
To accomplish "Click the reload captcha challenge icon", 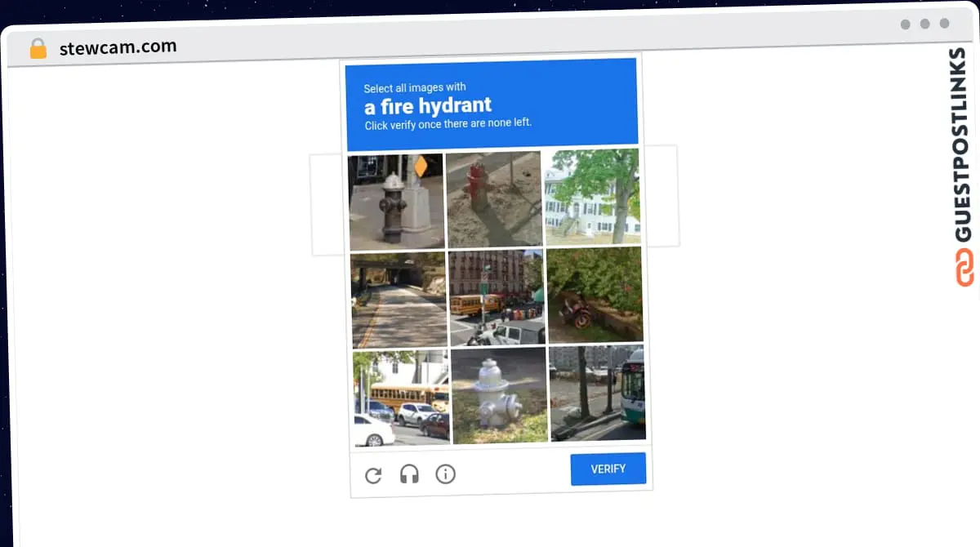I will click(x=373, y=475).
